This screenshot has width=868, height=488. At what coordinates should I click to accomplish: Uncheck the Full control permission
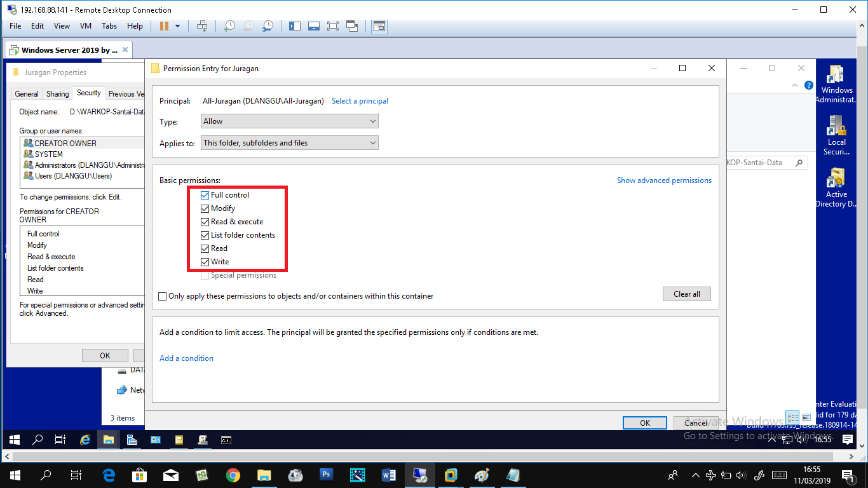point(205,195)
